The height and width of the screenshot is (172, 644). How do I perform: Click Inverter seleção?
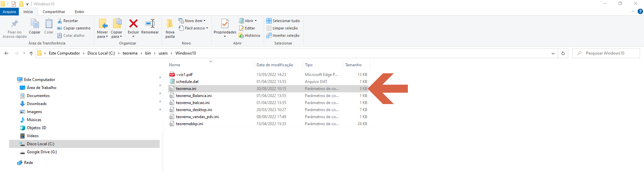[x=283, y=35]
